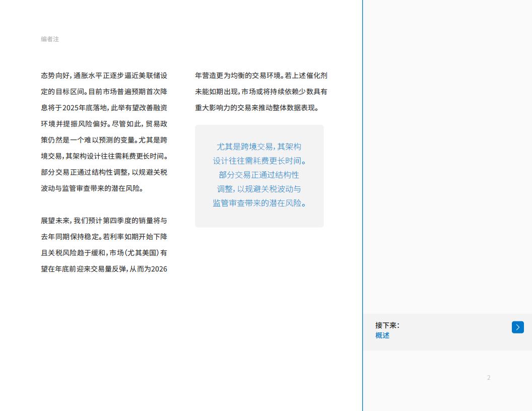Screen dimensions: 532x411
Task: Click the parenthetical "(尤其美国)"
Action: pyautogui.click(x=146, y=253)
